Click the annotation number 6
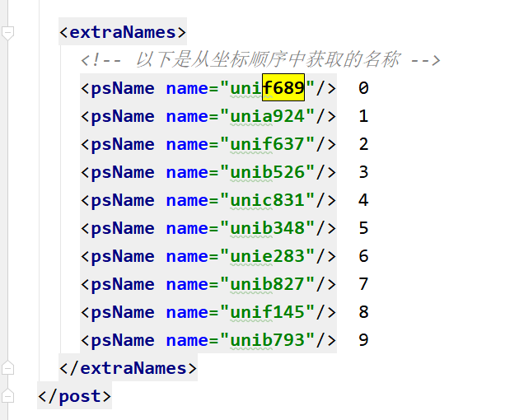Viewport: 505px width, 420px height. (x=363, y=256)
